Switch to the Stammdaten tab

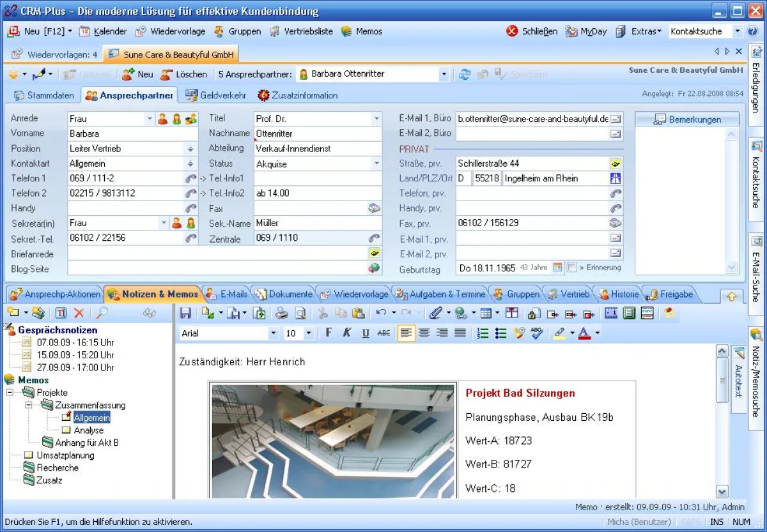point(43,95)
